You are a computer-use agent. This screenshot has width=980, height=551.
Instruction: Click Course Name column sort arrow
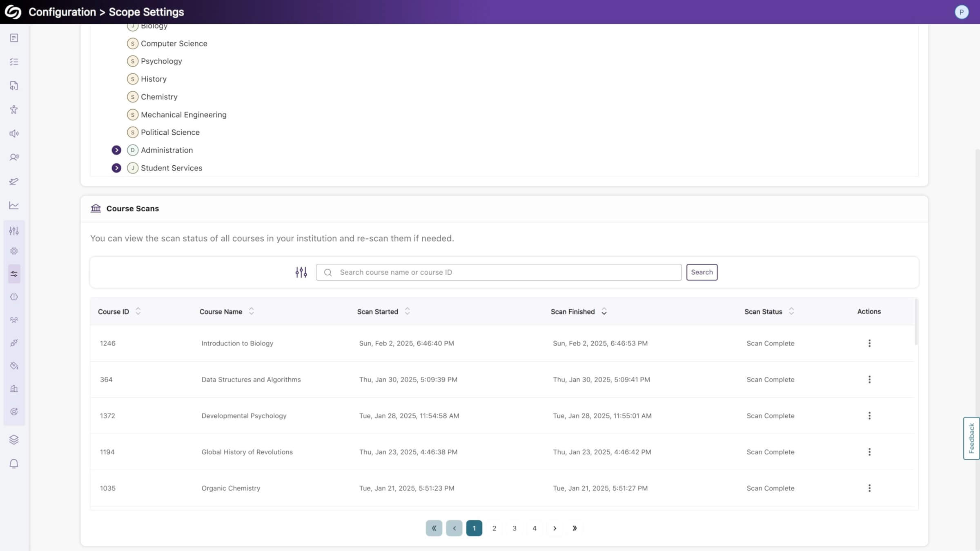(x=252, y=311)
